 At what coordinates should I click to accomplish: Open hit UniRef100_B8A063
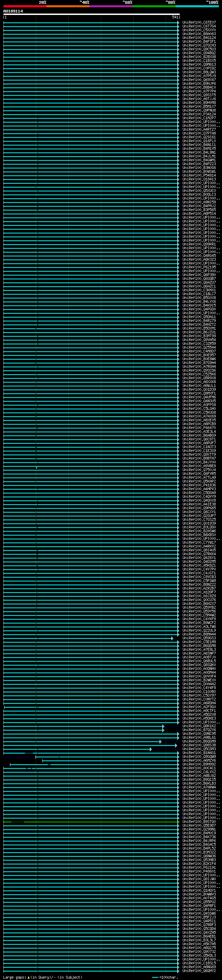coord(199,34)
